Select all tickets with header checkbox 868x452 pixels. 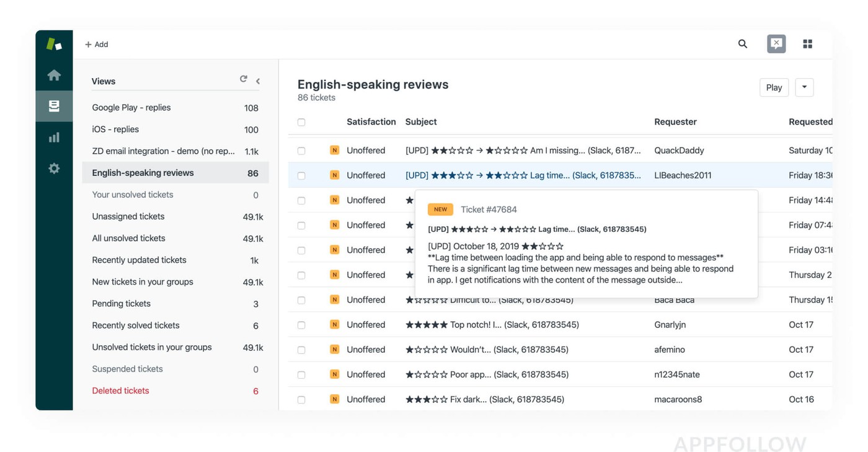pyautogui.click(x=301, y=122)
